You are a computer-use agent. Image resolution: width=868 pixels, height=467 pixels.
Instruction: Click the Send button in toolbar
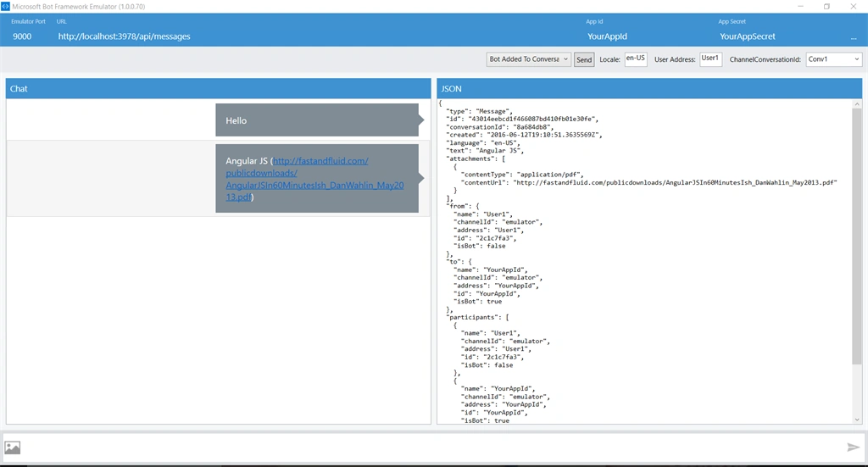click(x=584, y=60)
